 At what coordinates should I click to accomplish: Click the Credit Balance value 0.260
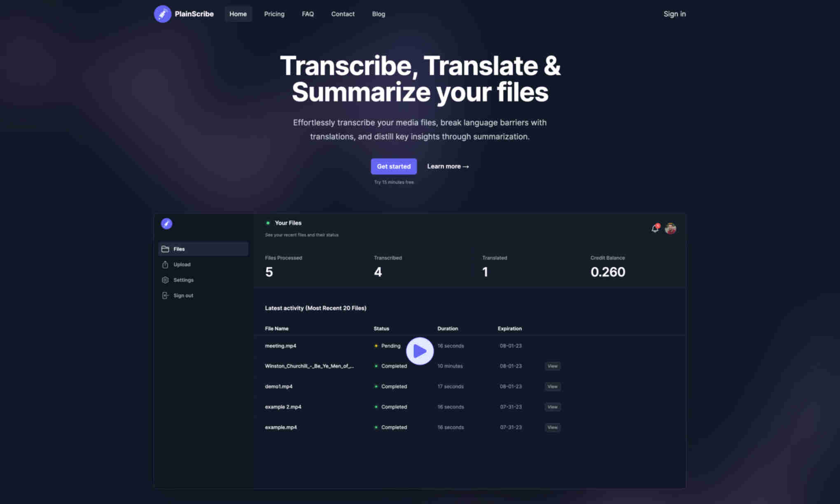[x=608, y=272]
